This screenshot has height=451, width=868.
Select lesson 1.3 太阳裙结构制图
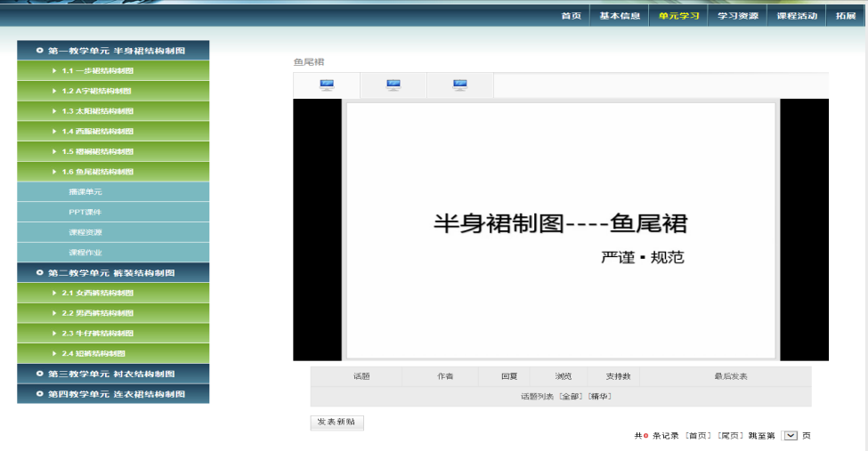click(98, 111)
